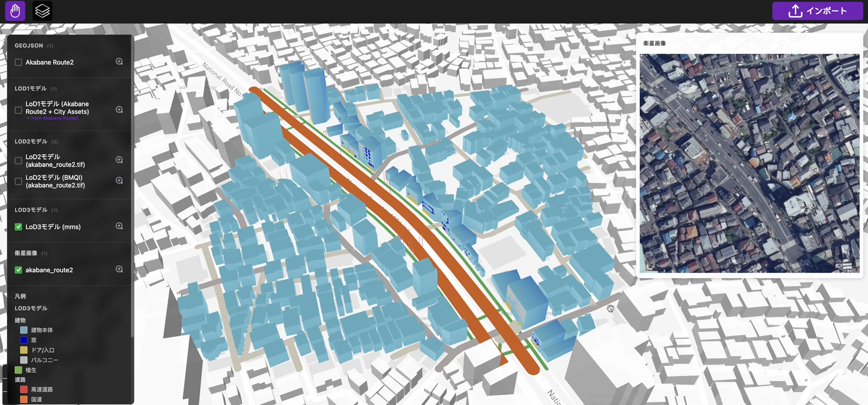The image size is (868, 405).
Task: Zoom to Akabane Route2 layer
Action: coord(119,62)
